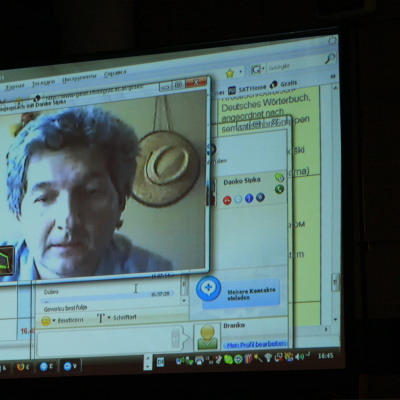Screen dimensions: 400x400
Task: Click the magnifier icon in Google search box
Action: point(330,59)
